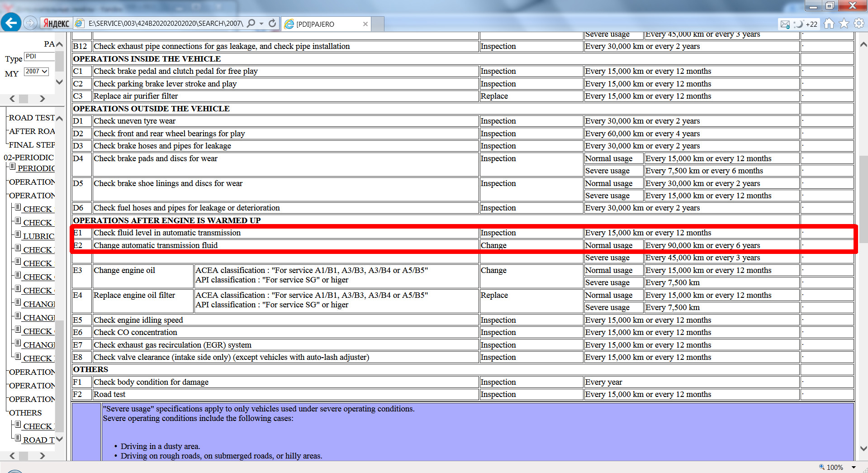Image resolution: width=868 pixels, height=473 pixels.
Task: Click the weather moon +22 widget
Action: [806, 24]
